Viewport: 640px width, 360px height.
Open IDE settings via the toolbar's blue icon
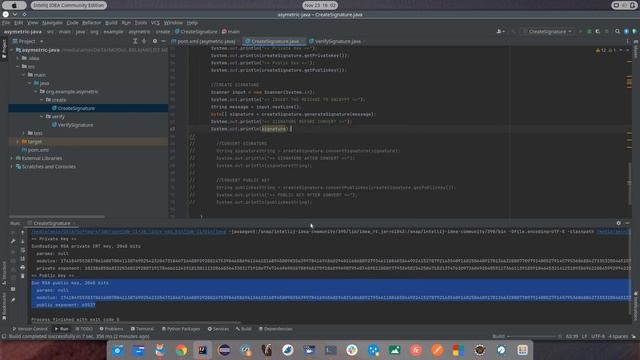pyautogui.click(x=626, y=31)
